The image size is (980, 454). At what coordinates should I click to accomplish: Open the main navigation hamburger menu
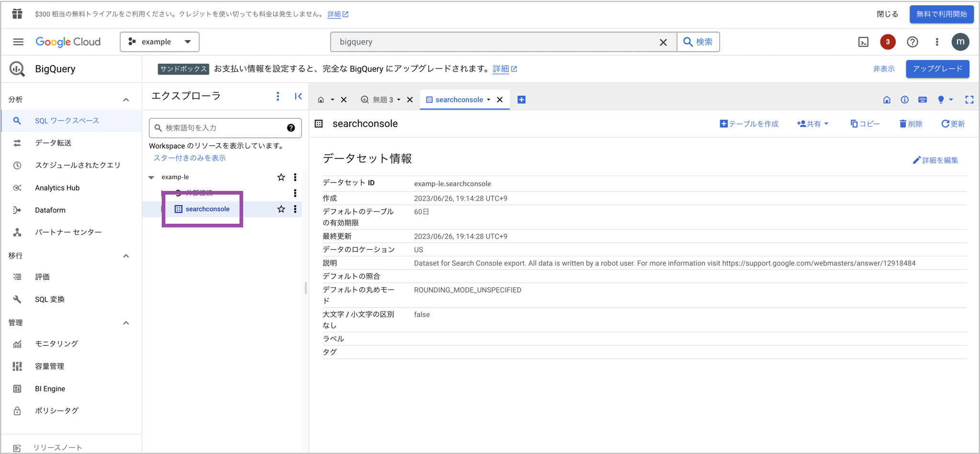(18, 42)
